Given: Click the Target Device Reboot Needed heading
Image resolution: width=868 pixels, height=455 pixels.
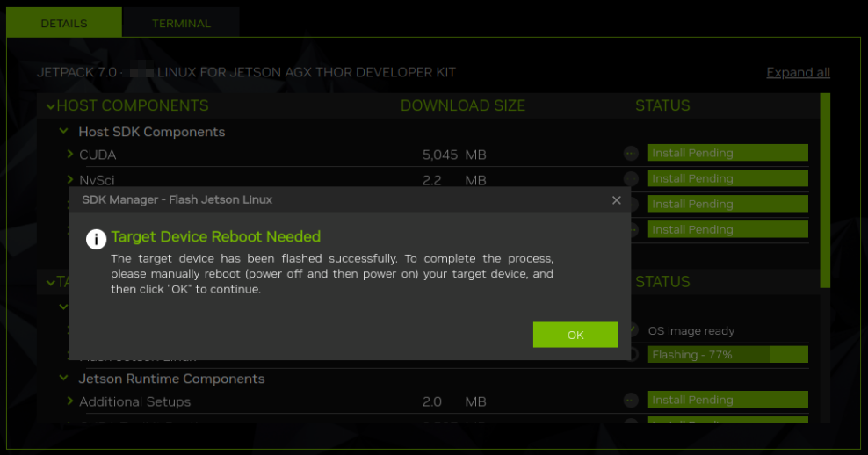Looking at the screenshot, I should pyautogui.click(x=216, y=237).
